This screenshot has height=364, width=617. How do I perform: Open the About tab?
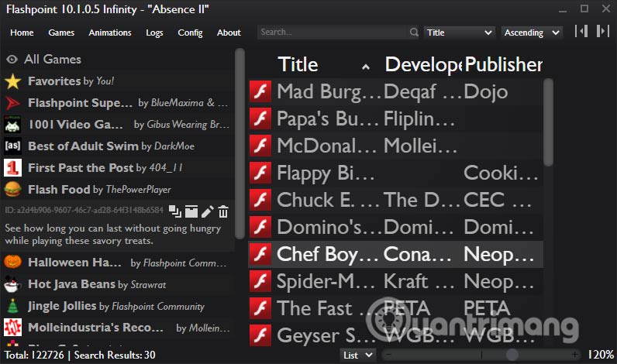[x=229, y=33]
